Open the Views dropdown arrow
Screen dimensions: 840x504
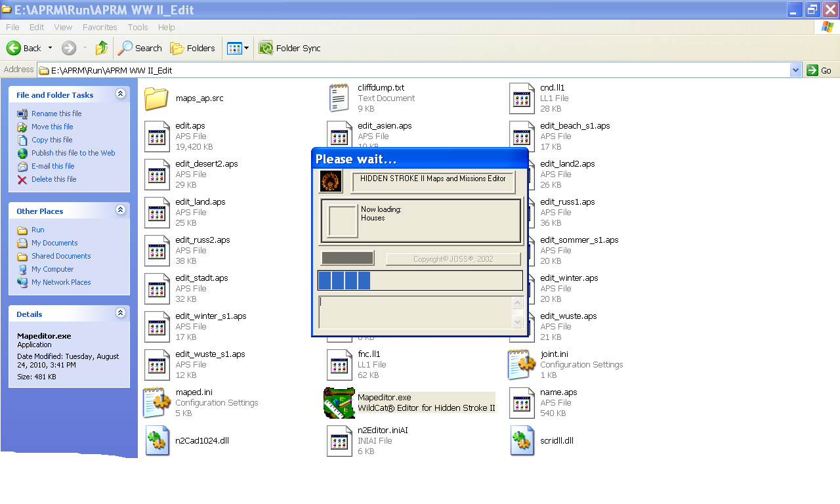click(247, 48)
